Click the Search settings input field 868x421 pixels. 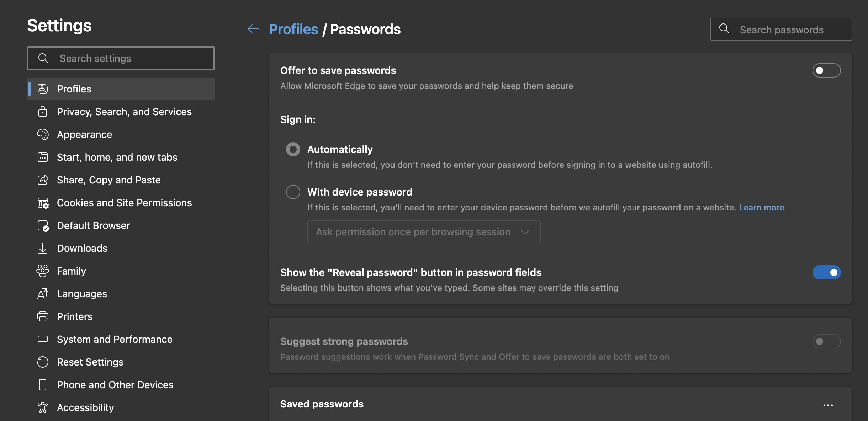pos(121,58)
